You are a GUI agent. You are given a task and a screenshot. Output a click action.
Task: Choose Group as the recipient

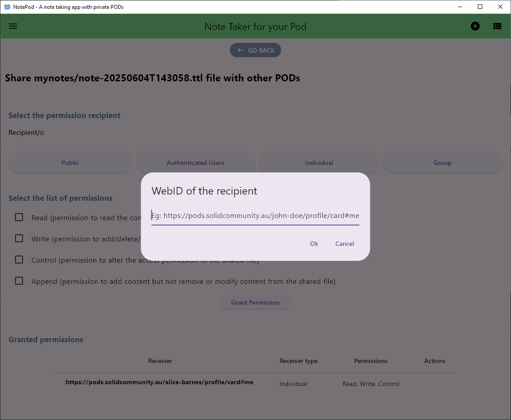click(x=442, y=162)
